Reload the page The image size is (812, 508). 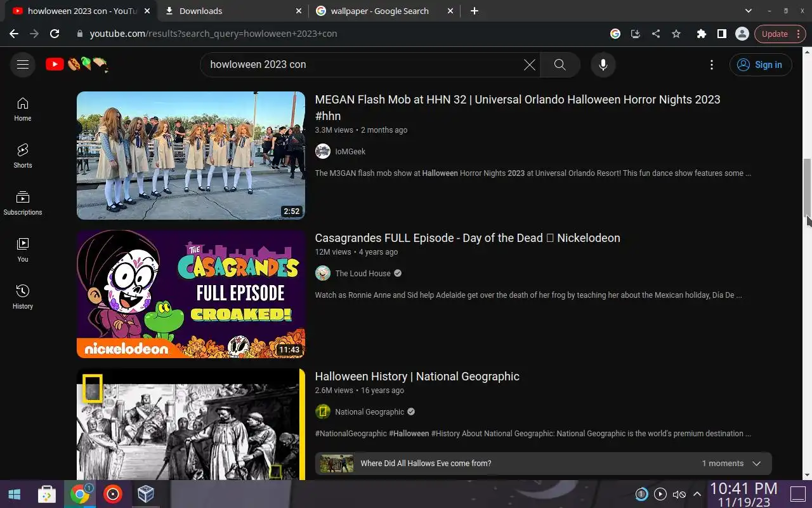point(55,34)
